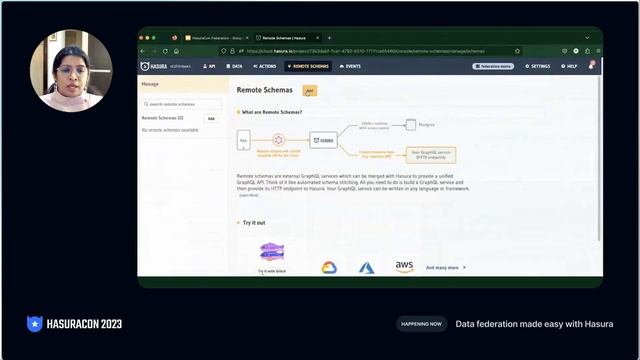Switch to the ACTIONS tab
The image size is (640, 360).
pos(264,66)
